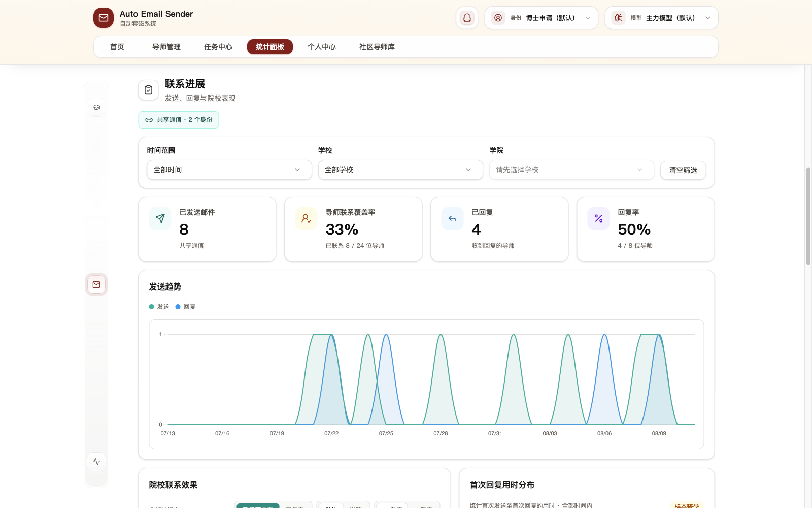Click the 已回复 value 4

(x=476, y=230)
